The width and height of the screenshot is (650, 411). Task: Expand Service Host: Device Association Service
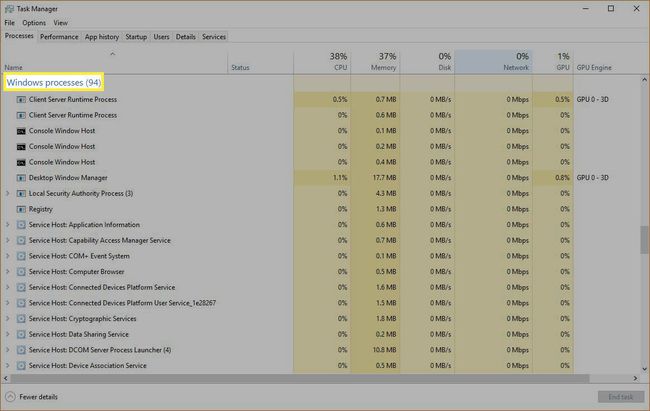(x=7, y=366)
